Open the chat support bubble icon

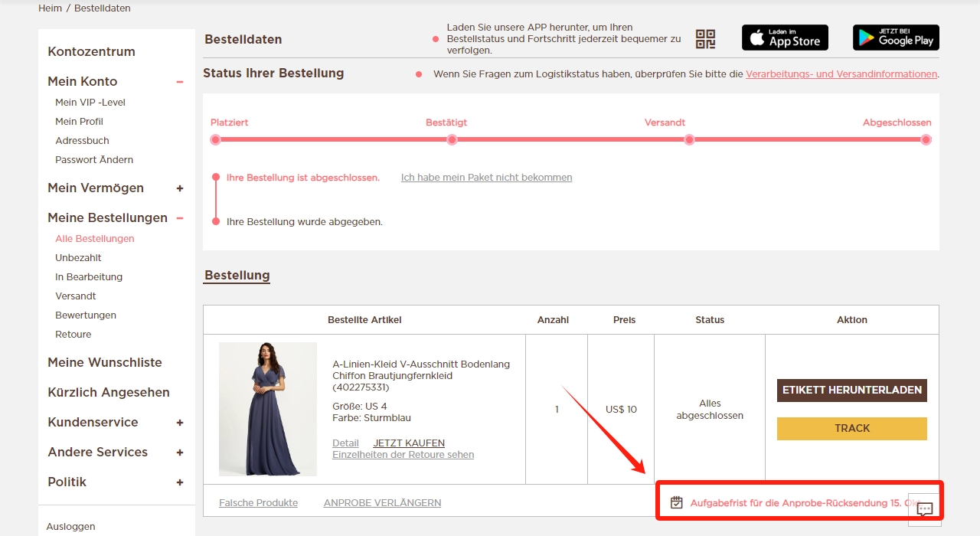[925, 509]
